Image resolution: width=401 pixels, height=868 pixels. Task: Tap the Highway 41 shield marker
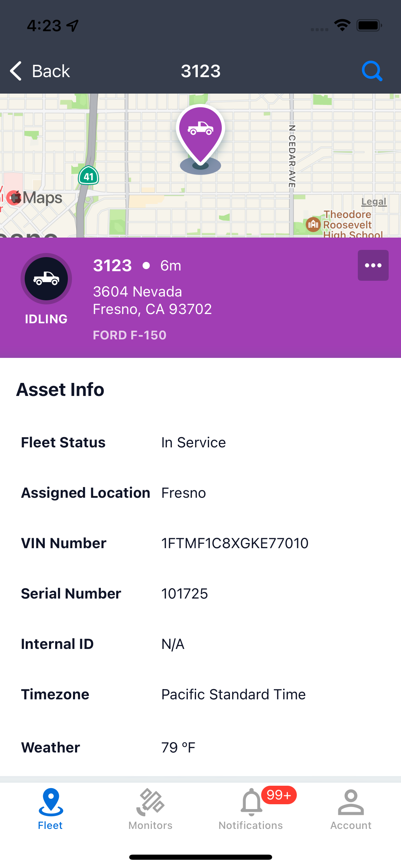89,176
